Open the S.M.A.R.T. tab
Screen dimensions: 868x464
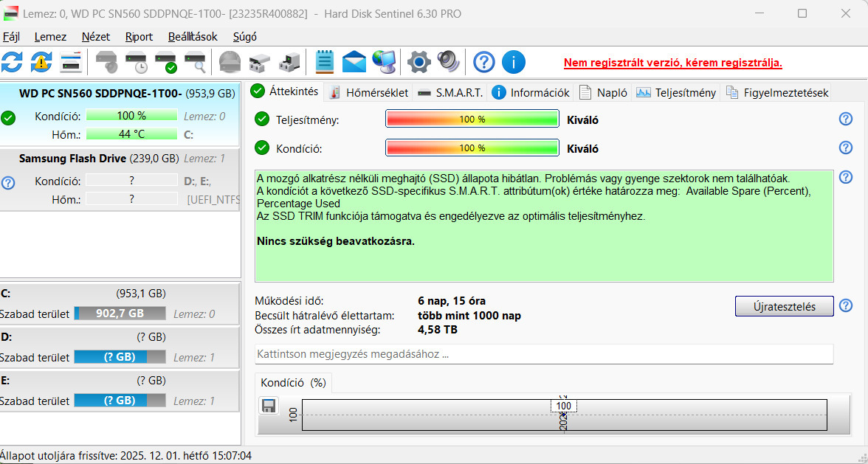450,92
